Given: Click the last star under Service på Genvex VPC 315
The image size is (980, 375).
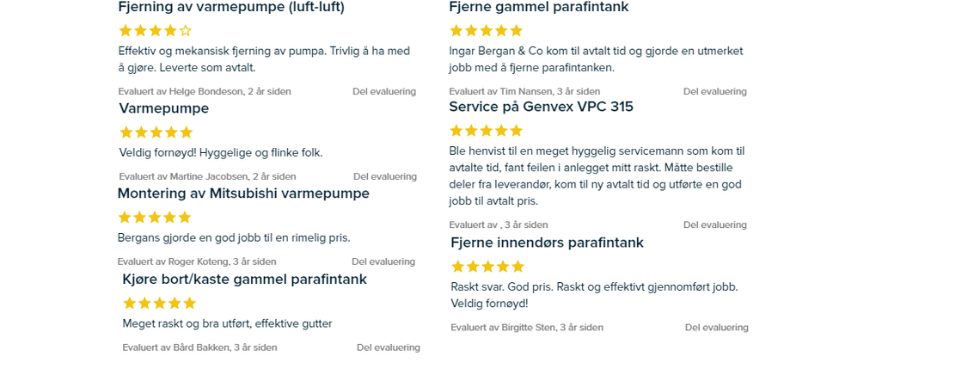Looking at the screenshot, I should click(x=516, y=131).
